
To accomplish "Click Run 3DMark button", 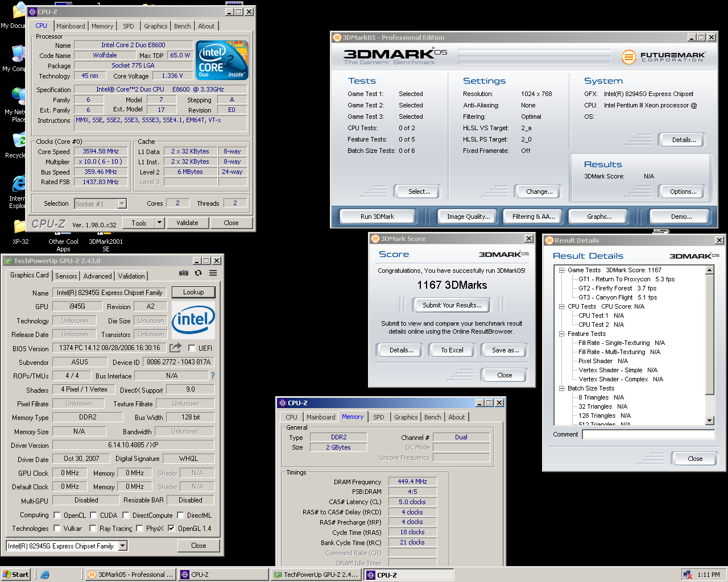I will (378, 217).
